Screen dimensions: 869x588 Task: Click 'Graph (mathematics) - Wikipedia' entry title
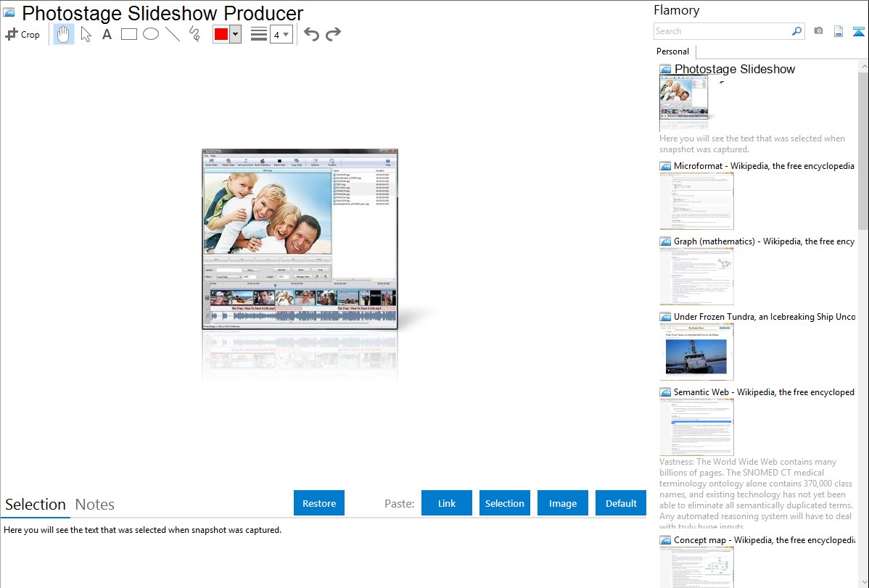[x=764, y=241]
